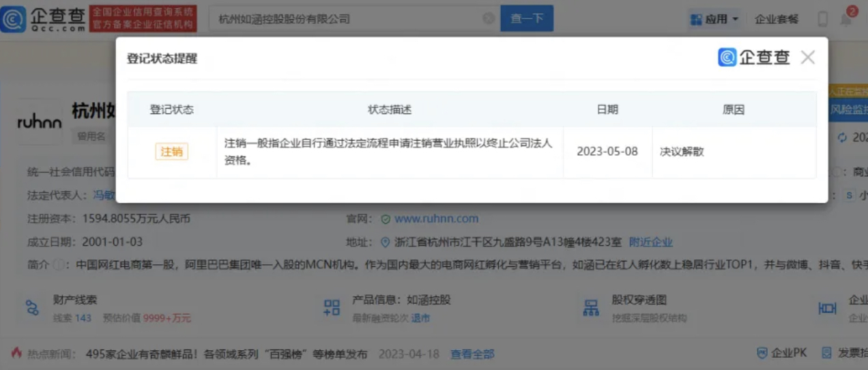Click the 登记状态 column header
Image resolution: width=868 pixels, height=370 pixels.
(x=172, y=109)
